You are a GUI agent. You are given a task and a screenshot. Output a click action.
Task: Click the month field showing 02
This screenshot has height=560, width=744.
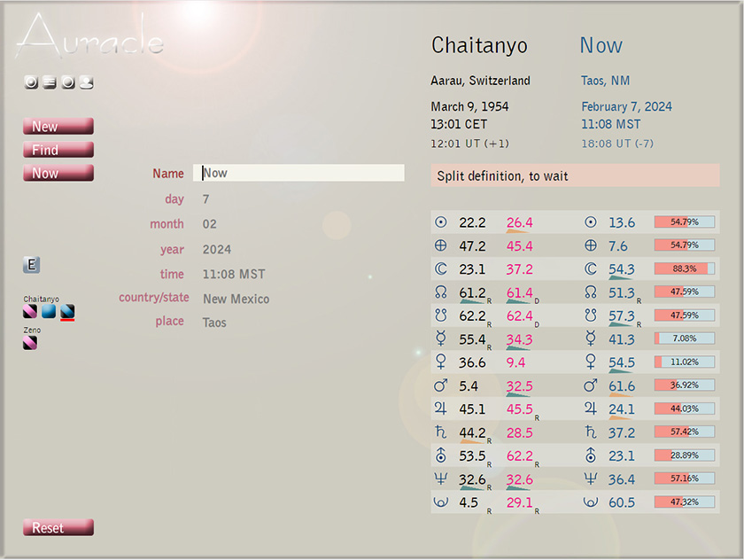pyautogui.click(x=210, y=224)
